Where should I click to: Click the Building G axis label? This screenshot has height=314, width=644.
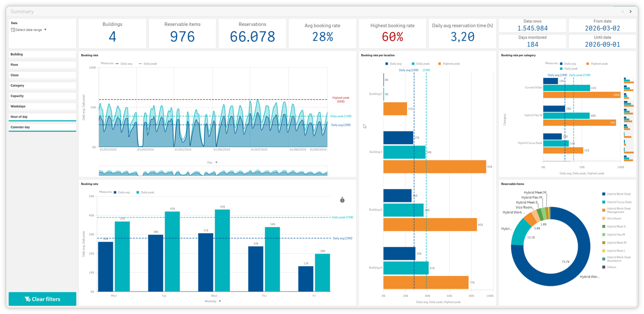point(375,209)
